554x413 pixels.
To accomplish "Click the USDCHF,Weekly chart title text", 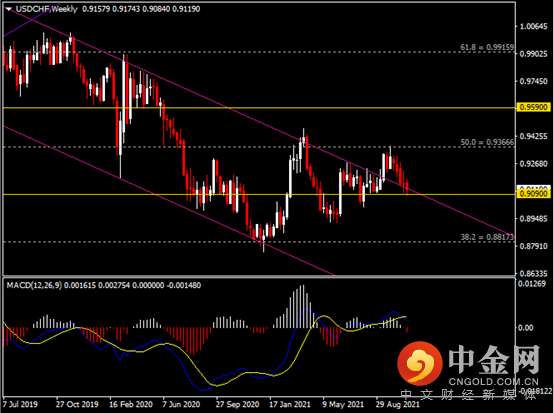I will point(47,9).
